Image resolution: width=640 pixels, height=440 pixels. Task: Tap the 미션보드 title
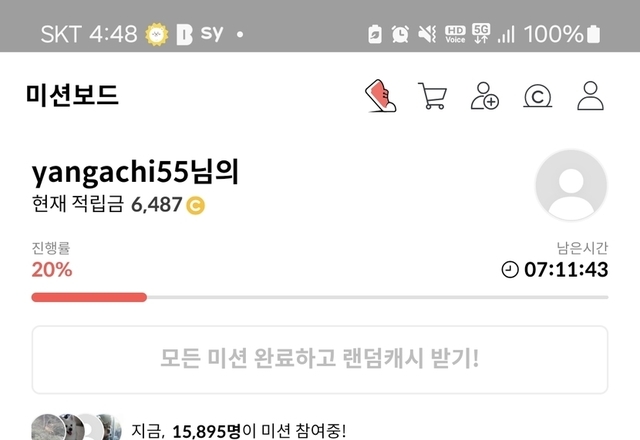click(72, 95)
